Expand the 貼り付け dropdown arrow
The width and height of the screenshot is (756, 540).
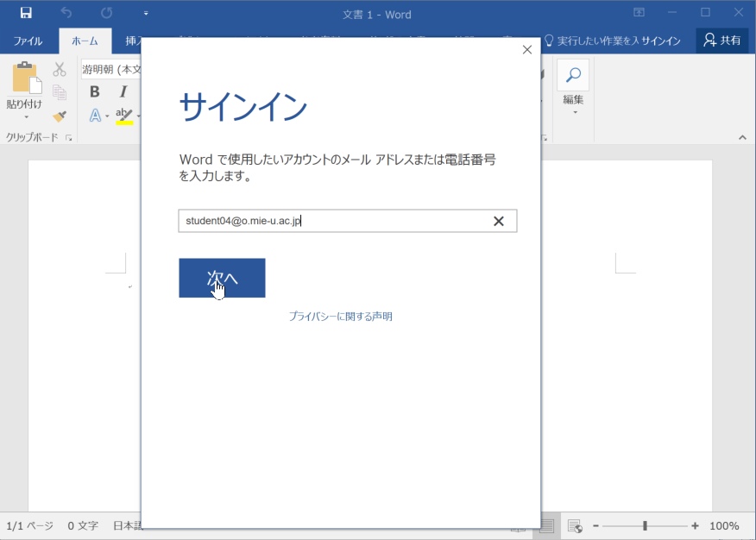click(26, 117)
